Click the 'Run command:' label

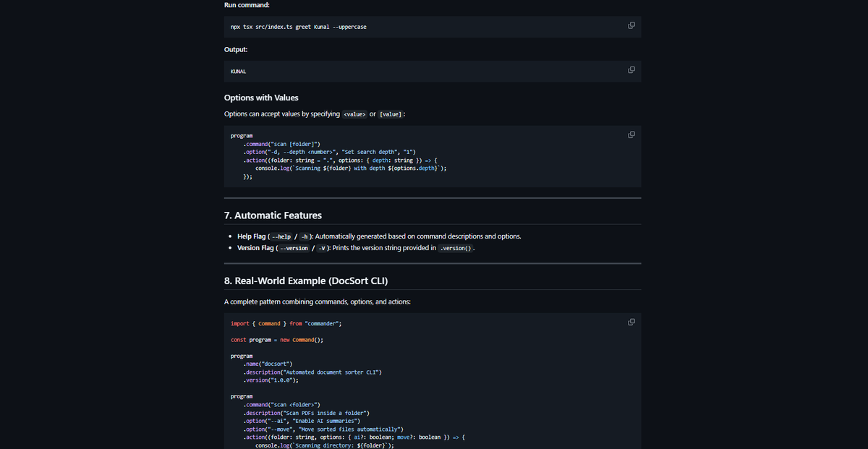[247, 5]
